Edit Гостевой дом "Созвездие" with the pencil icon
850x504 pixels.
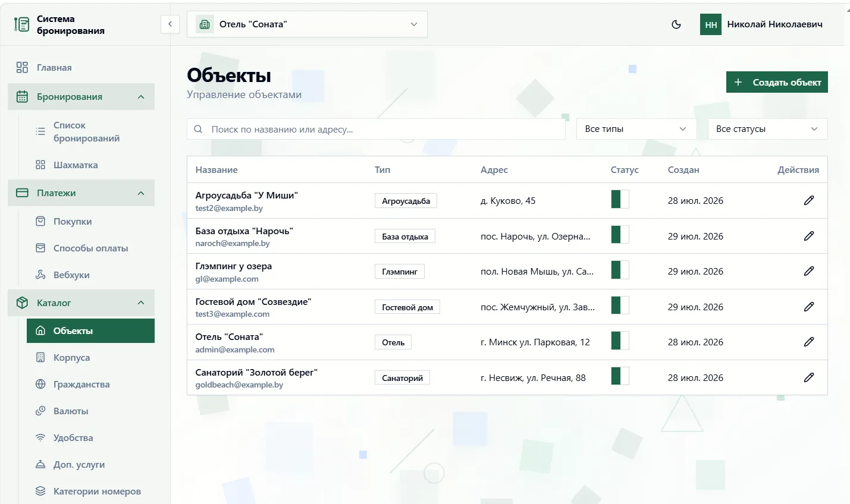[x=809, y=307]
